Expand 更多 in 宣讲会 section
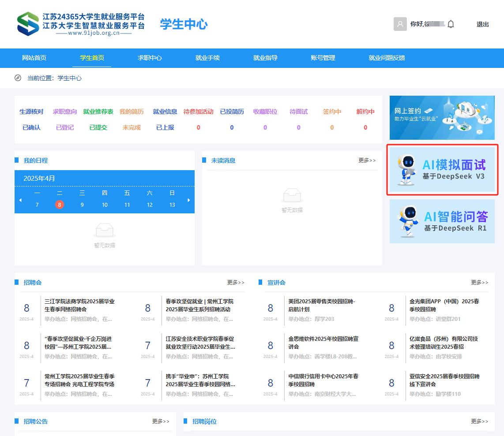Image resolution: width=504 pixels, height=436 pixels. (x=479, y=283)
